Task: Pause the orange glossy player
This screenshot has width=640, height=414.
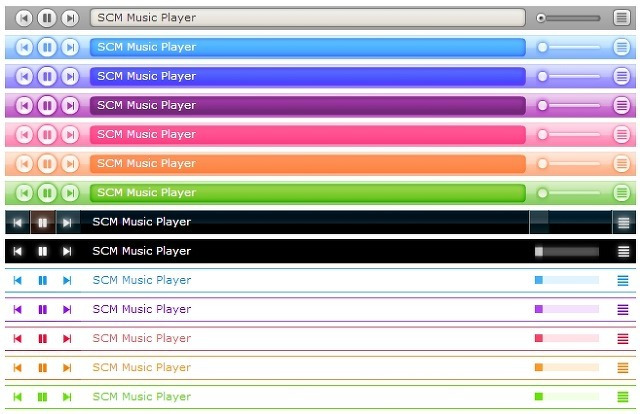Action: point(47,164)
